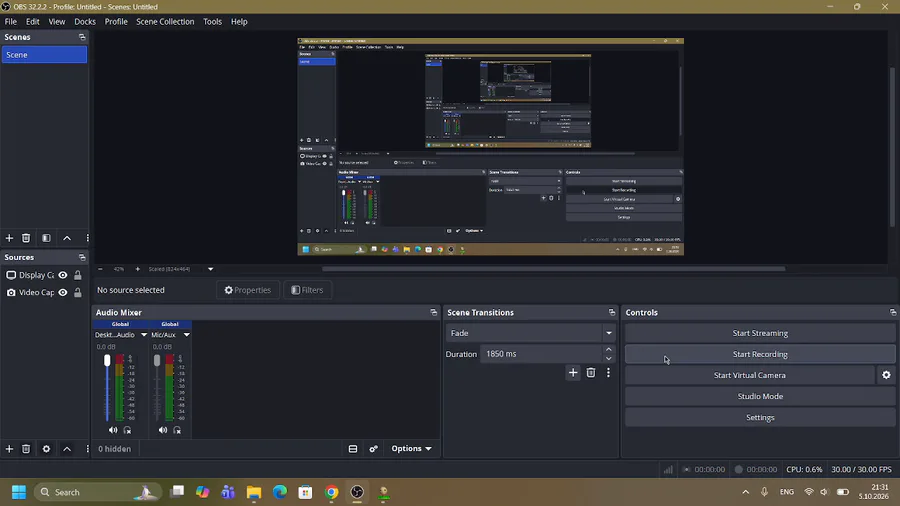Lock the Video Capture source
Screen dimensions: 900x506
[77, 293]
